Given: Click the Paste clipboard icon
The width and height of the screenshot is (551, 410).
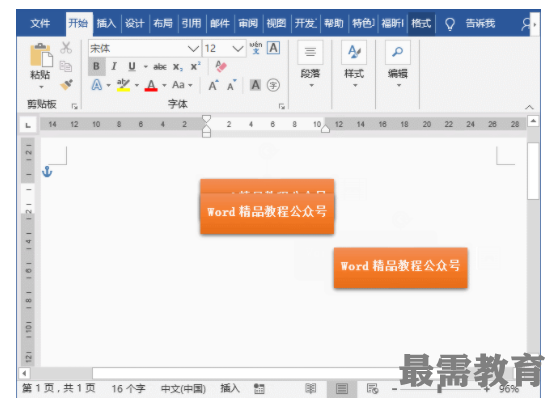Looking at the screenshot, I should tap(41, 56).
